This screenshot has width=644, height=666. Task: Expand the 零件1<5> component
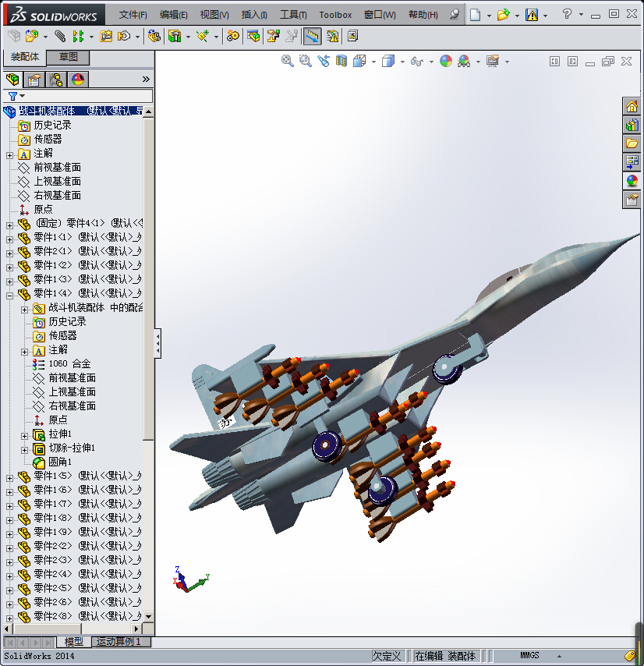pos(9,478)
